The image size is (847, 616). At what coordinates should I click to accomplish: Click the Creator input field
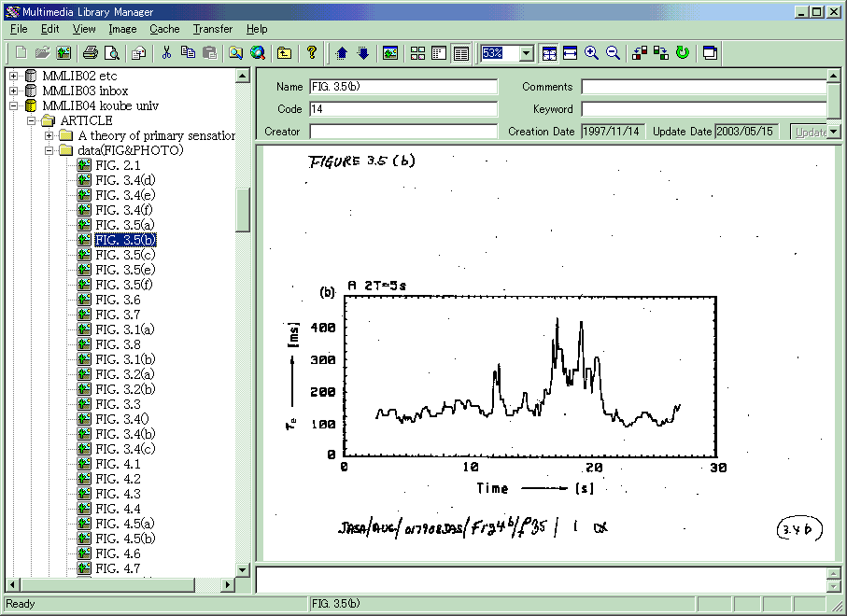pos(403,132)
